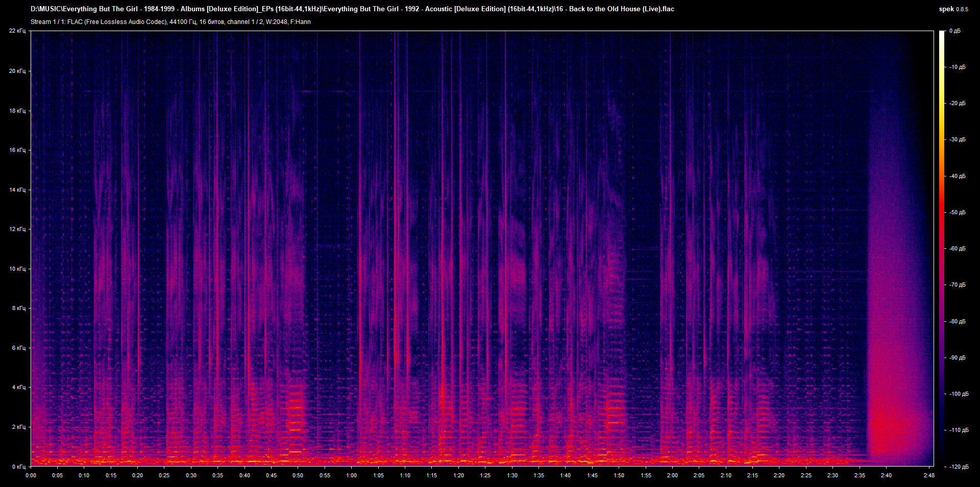Click the 2:35 time axis label
980x487 pixels.
point(860,475)
